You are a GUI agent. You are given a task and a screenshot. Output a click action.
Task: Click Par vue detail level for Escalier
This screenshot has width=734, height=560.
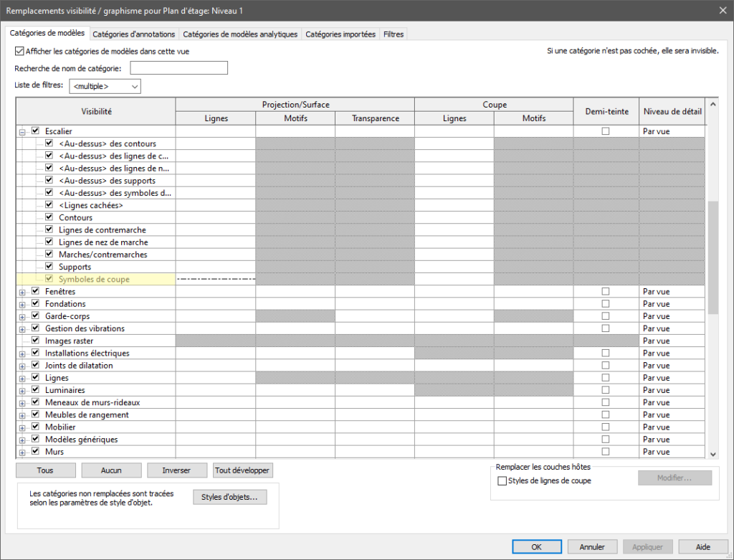click(672, 131)
